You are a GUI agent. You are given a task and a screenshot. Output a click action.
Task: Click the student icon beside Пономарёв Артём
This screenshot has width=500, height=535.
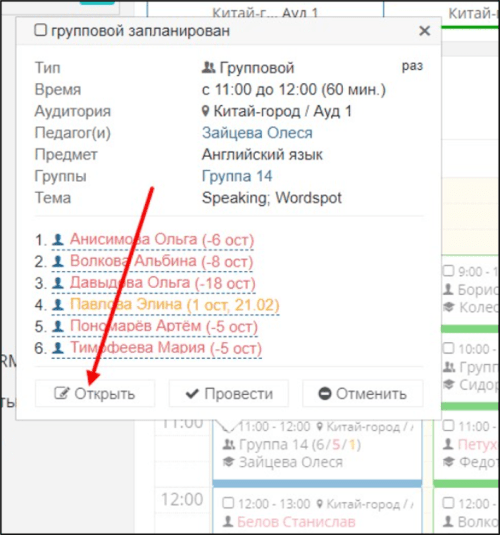(x=58, y=326)
